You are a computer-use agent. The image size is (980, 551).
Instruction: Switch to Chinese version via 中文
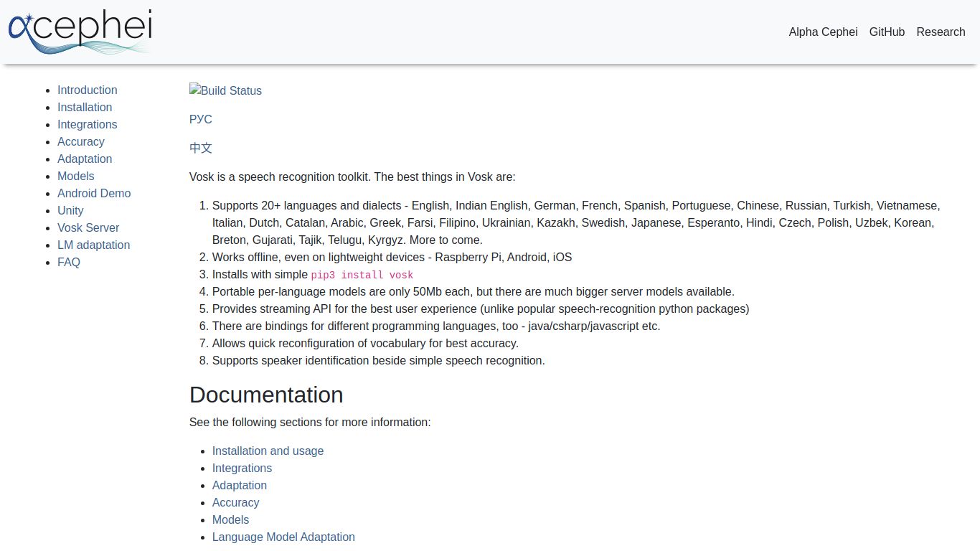201,148
